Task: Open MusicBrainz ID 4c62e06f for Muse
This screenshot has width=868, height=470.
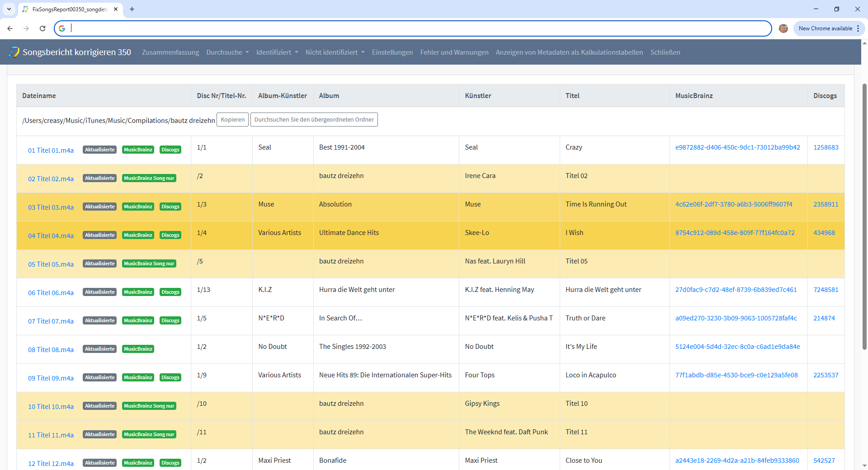Action: [734, 204]
